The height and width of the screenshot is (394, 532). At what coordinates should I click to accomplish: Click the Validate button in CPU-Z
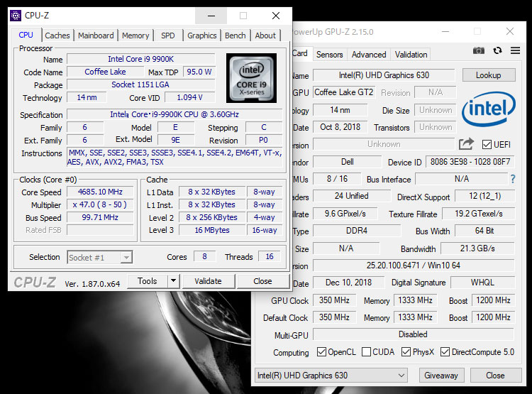pyautogui.click(x=208, y=281)
